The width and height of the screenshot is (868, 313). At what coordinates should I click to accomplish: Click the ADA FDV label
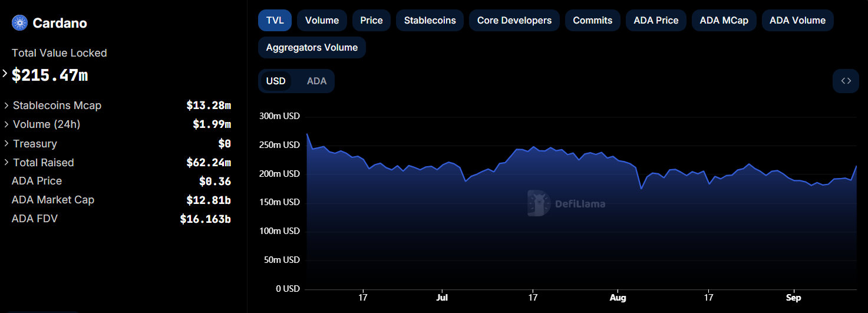pyautogui.click(x=35, y=219)
